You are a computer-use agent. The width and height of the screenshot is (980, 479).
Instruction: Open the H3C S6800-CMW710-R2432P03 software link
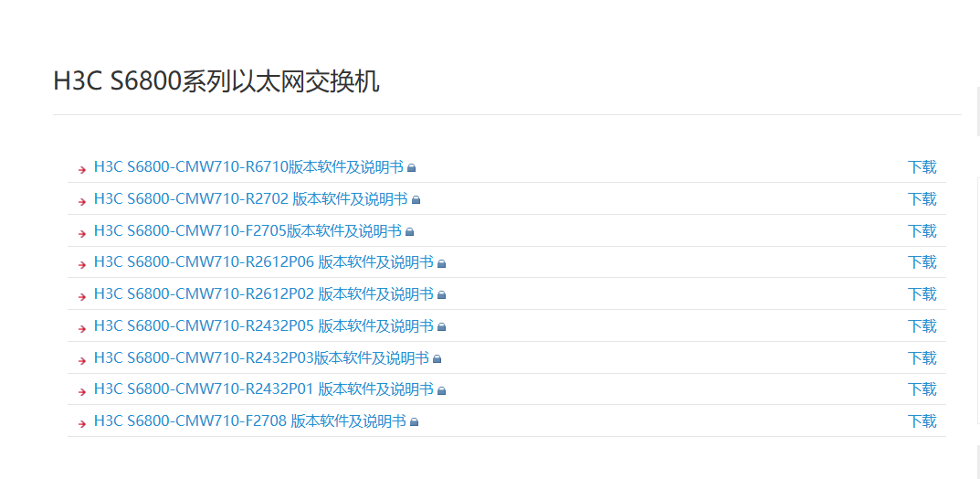pos(261,357)
